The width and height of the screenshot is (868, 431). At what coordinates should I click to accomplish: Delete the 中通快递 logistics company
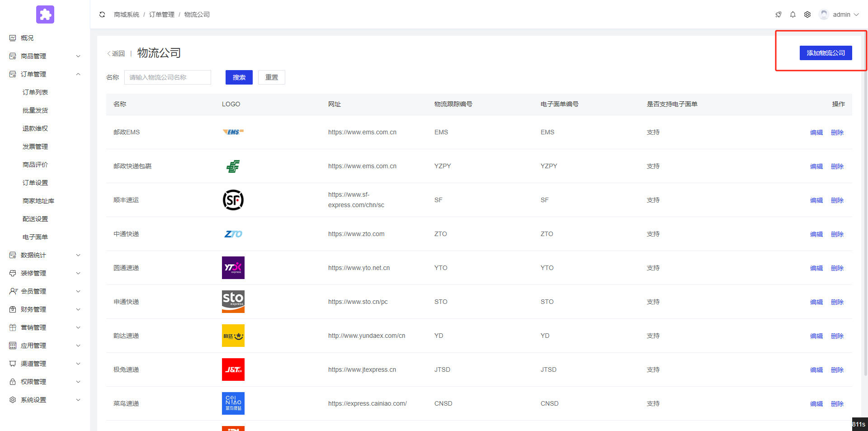click(837, 234)
